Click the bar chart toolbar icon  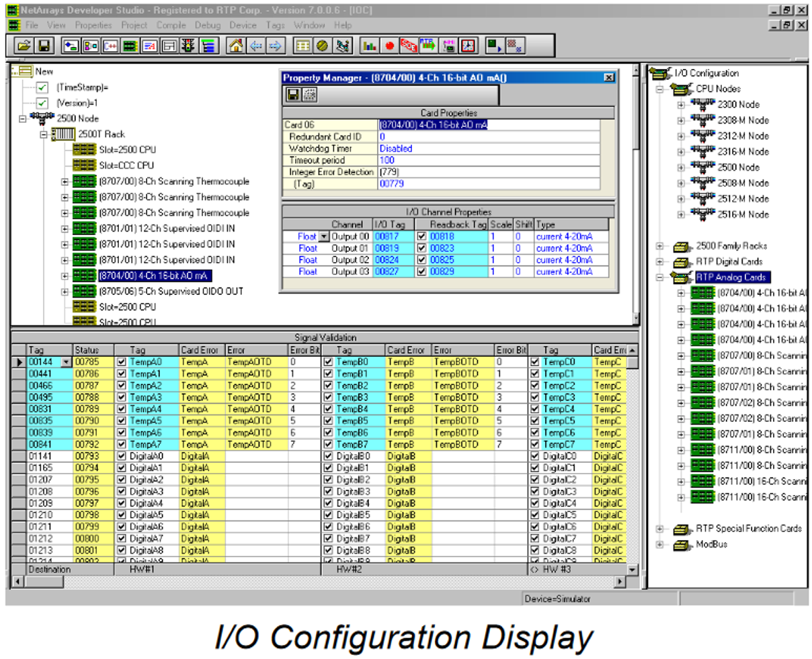pyautogui.click(x=369, y=46)
